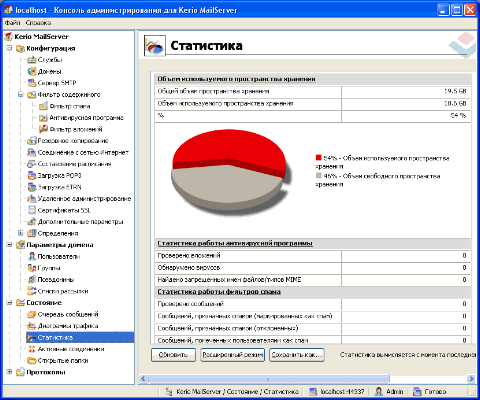This screenshot has height=400, width=480.
Task: Click the 19.5 GB storage value
Action: (455, 91)
